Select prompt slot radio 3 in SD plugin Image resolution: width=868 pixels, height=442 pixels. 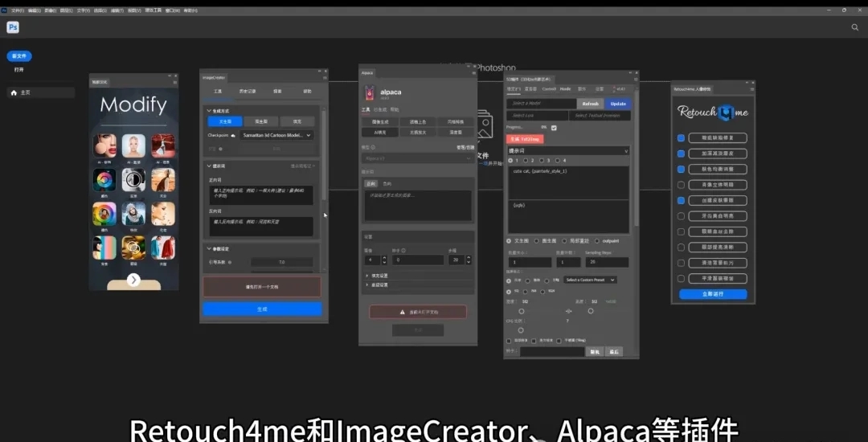pyautogui.click(x=542, y=161)
